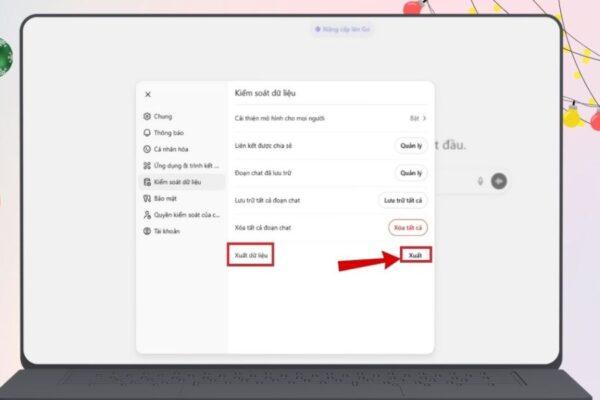
Task: Select the Tài khoản tab in sidebar
Action: click(168, 231)
